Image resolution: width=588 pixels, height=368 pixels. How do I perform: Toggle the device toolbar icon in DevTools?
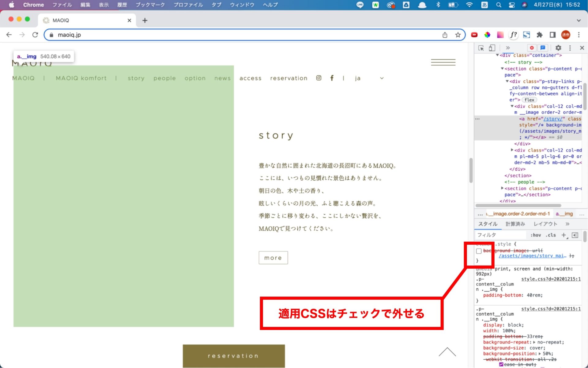click(x=492, y=48)
